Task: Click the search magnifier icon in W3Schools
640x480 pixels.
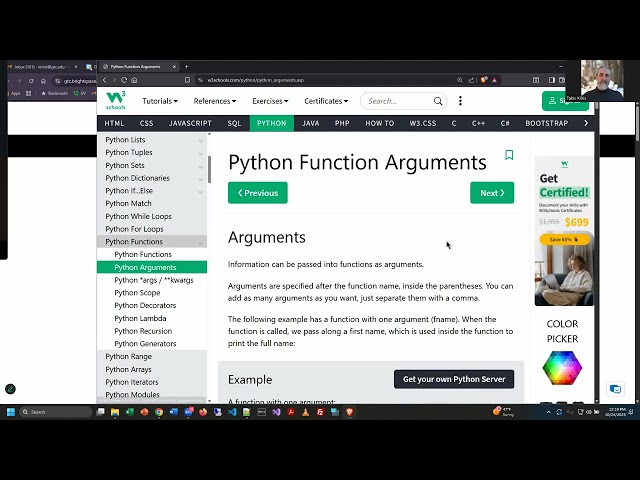Action: coord(438,101)
